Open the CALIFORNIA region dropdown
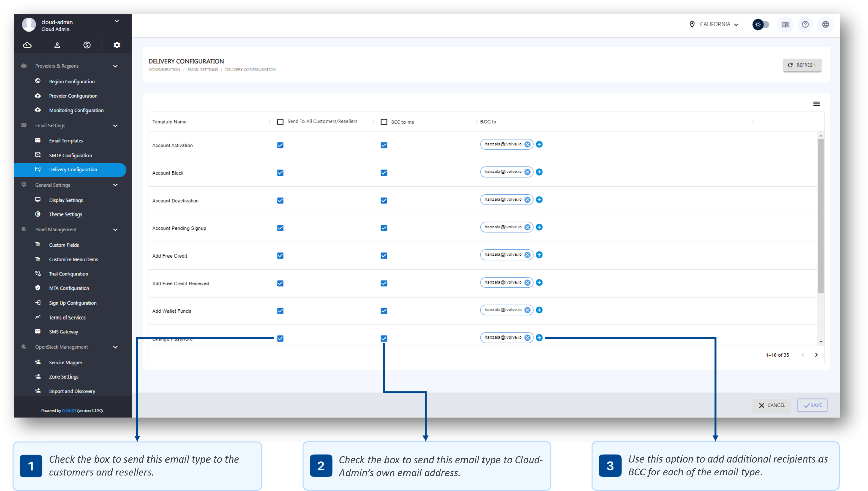Screen dimensions: 868x491 715,24
